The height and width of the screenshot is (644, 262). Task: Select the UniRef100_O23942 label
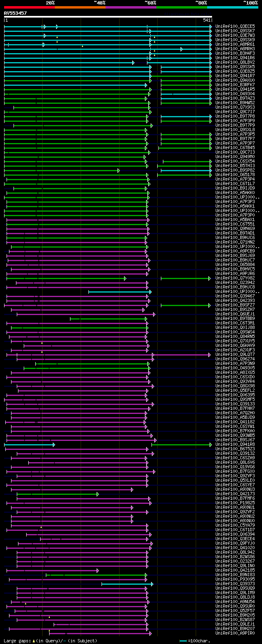[x=235, y=283]
